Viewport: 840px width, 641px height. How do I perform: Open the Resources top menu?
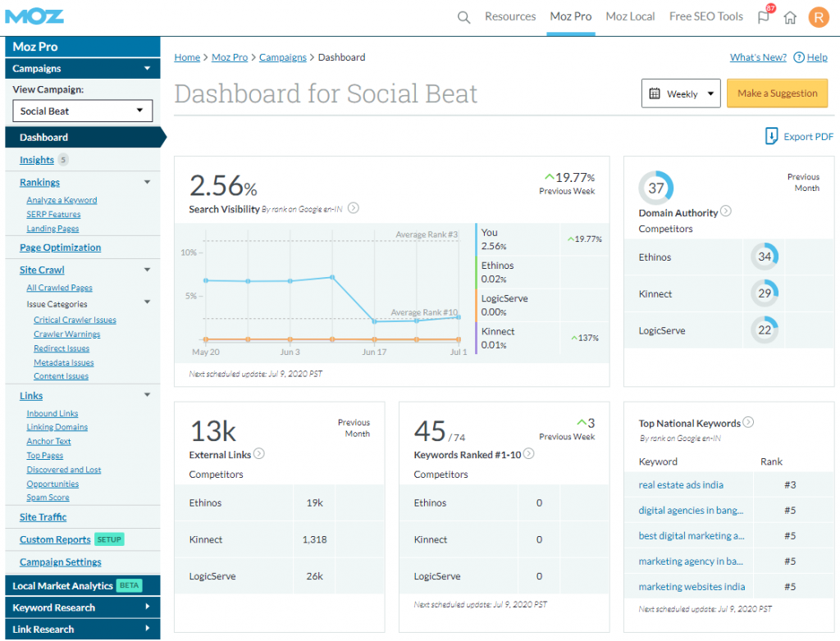510,16
